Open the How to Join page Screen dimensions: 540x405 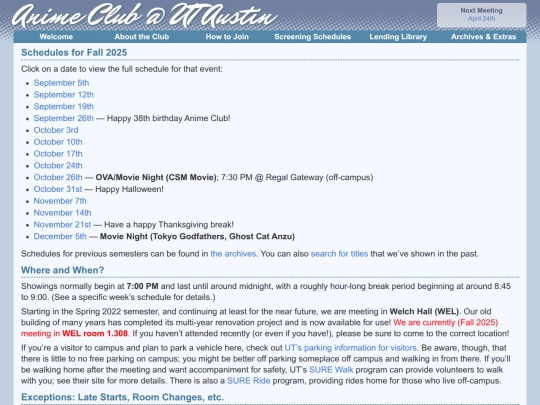coord(227,37)
